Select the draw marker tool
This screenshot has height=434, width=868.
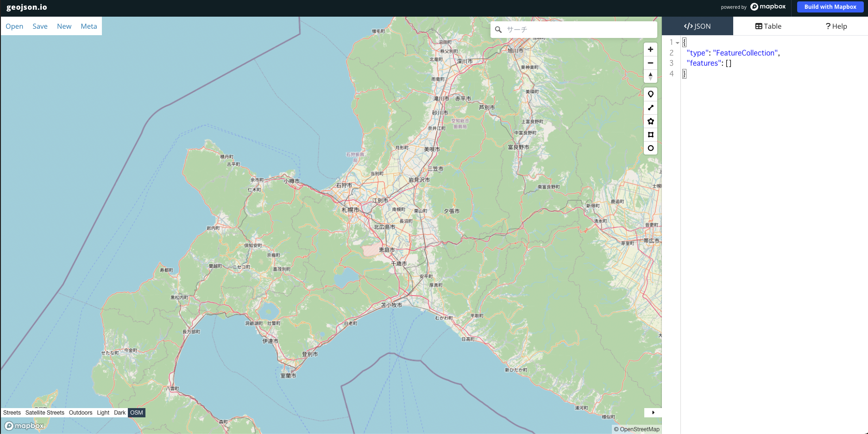[650, 93]
